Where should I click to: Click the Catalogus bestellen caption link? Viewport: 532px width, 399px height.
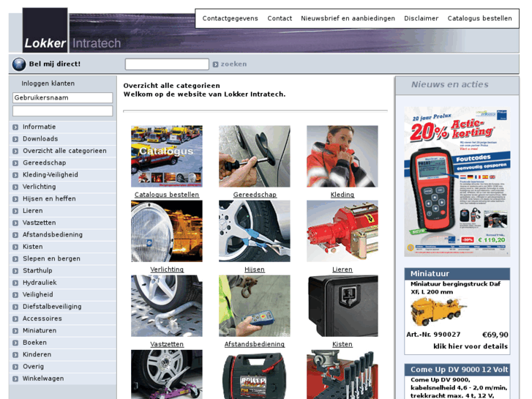[x=167, y=195]
